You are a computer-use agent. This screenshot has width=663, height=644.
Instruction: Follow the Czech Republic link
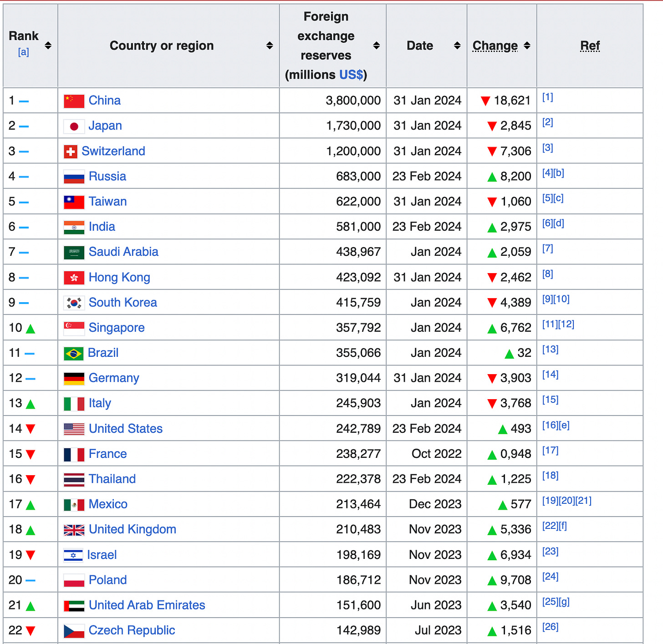tap(132, 630)
